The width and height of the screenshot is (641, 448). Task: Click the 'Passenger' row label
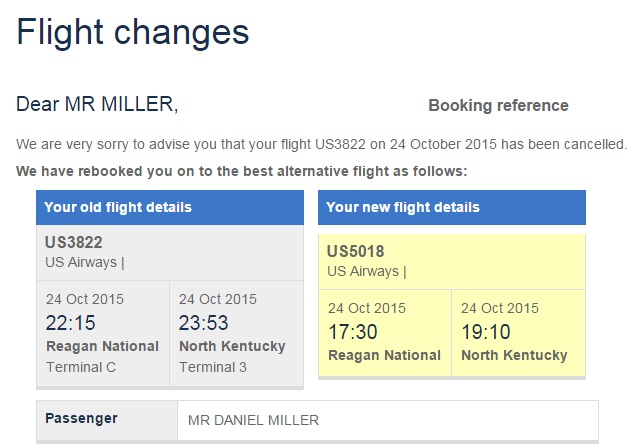81,418
